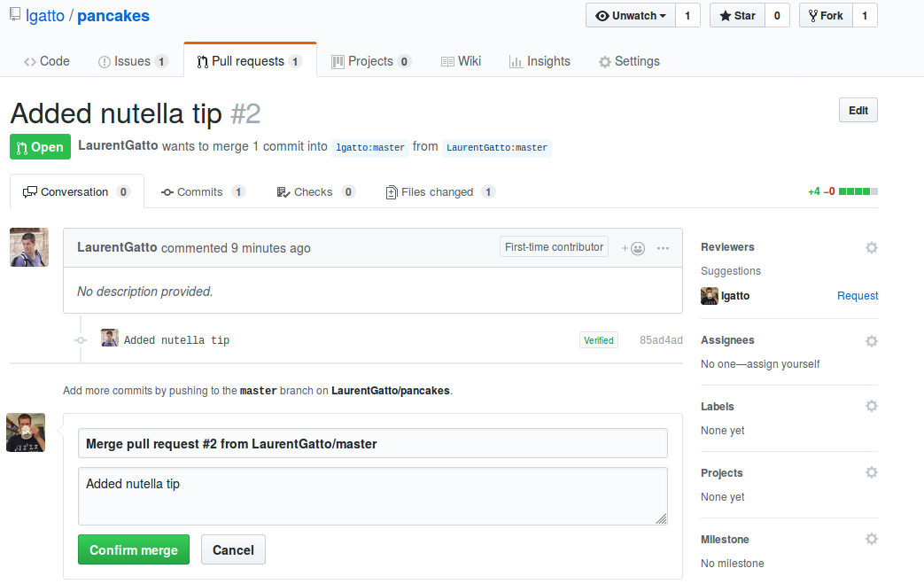
Task: Open the Milestone settings gear
Action: (x=871, y=538)
